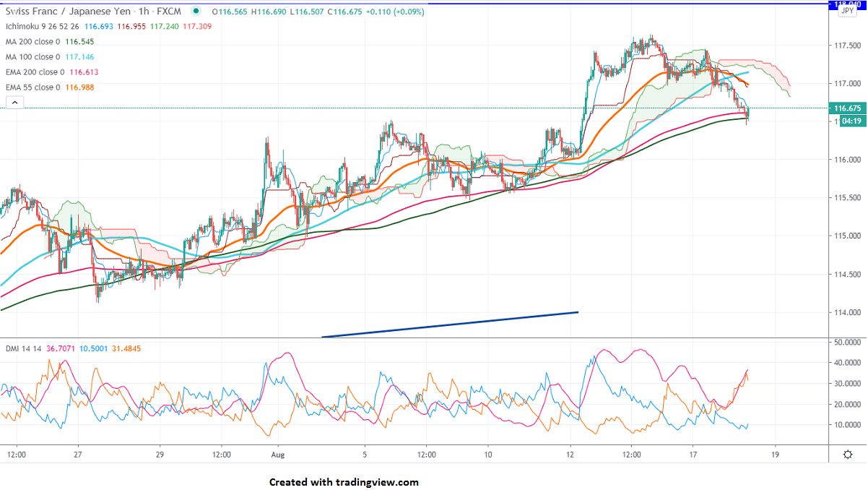Click the 50.0000 DMI scale label
Viewport: 868px width, 490px height.
point(848,342)
